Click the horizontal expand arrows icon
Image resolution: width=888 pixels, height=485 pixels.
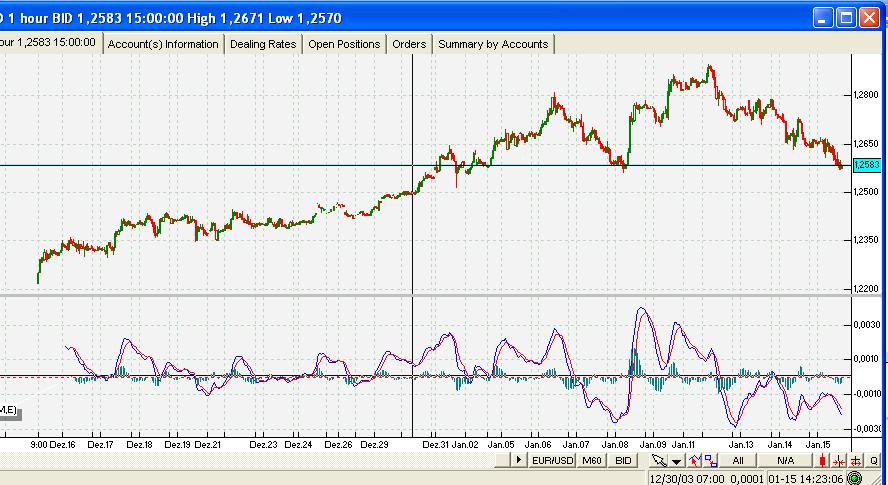point(856,460)
